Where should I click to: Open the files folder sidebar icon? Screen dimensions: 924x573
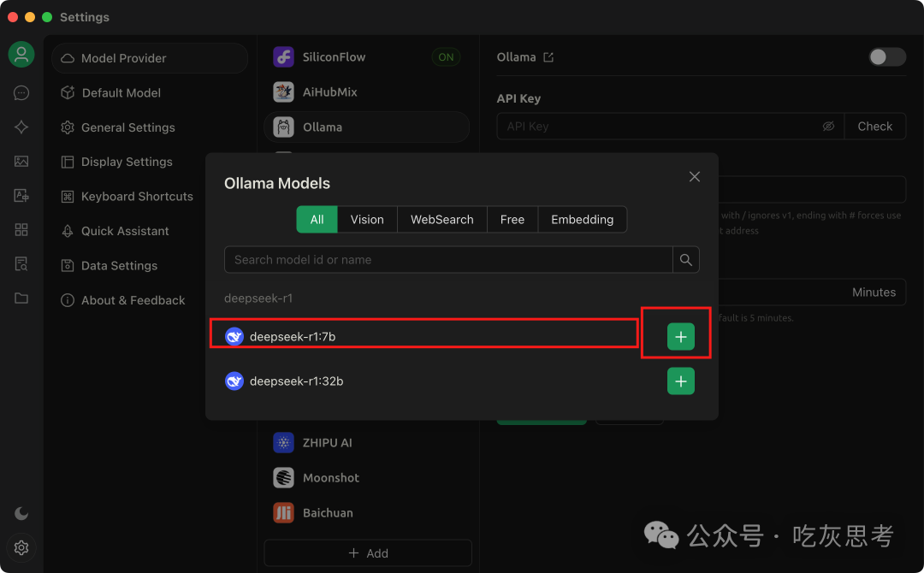[21, 298]
